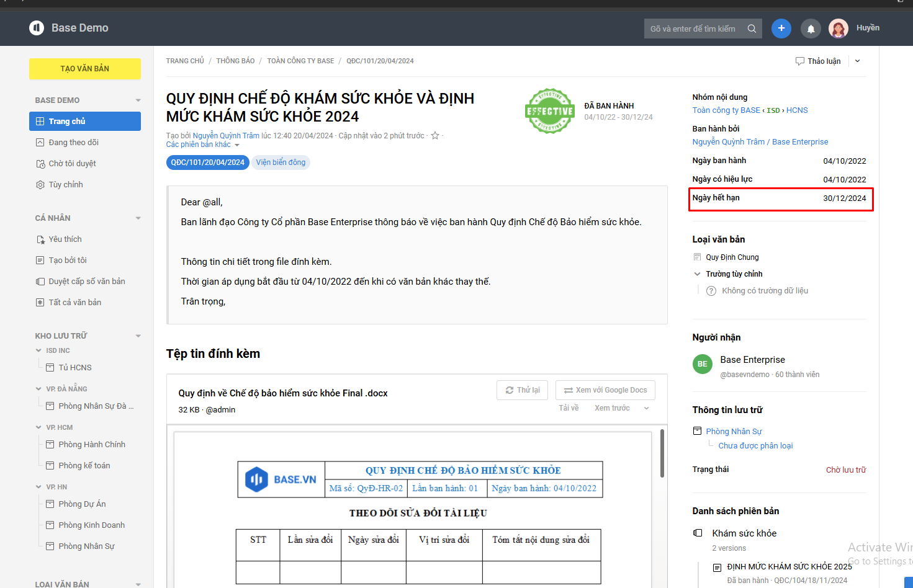
Task: Click the Duyệt cấp số văn bản icon
Action: (40, 282)
